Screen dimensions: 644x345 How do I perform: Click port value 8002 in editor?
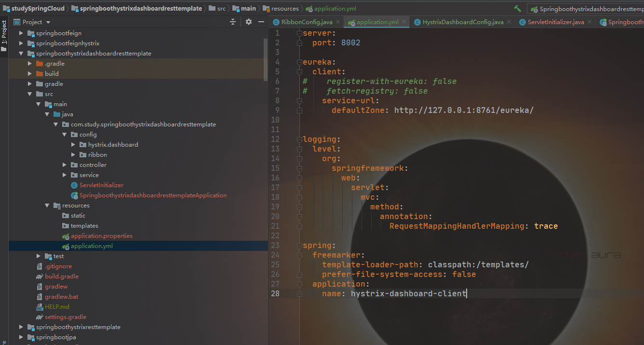click(350, 42)
